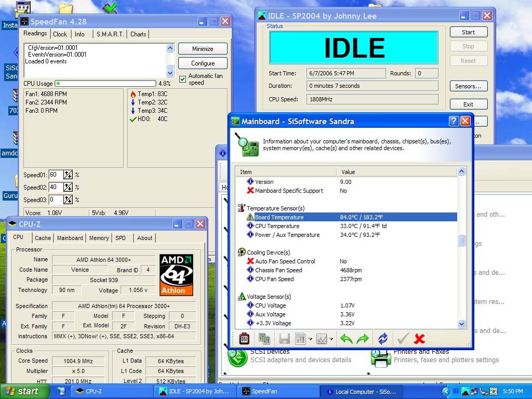
Task: Cancel using Sandra's red X icon
Action: coord(420,338)
